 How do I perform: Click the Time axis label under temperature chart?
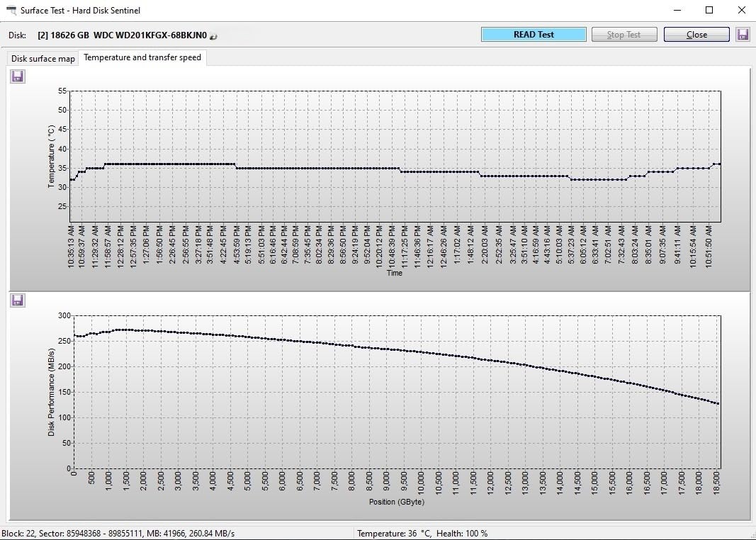pyautogui.click(x=395, y=273)
